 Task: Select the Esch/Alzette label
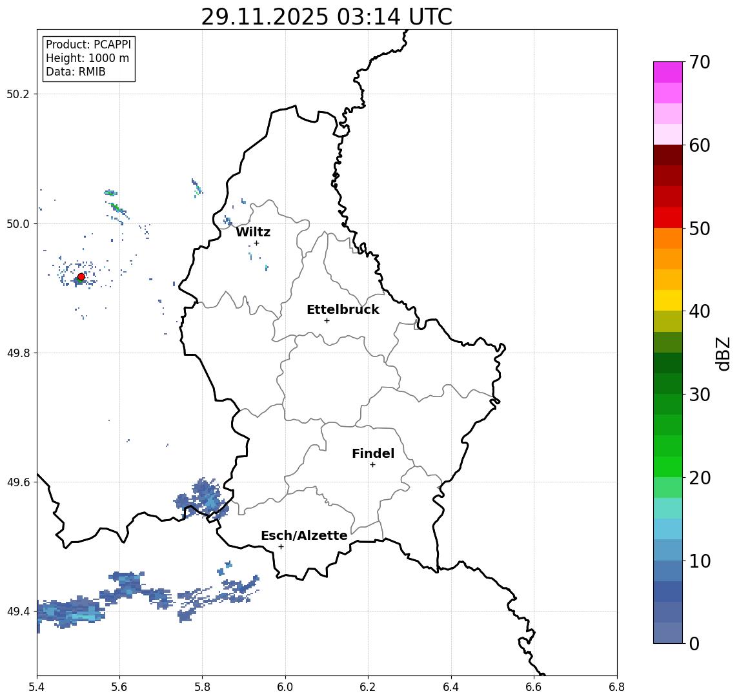pos(304,535)
